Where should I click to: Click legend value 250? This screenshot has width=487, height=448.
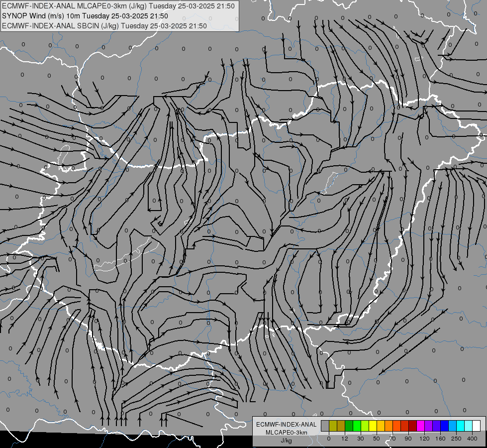pyautogui.click(x=456, y=439)
